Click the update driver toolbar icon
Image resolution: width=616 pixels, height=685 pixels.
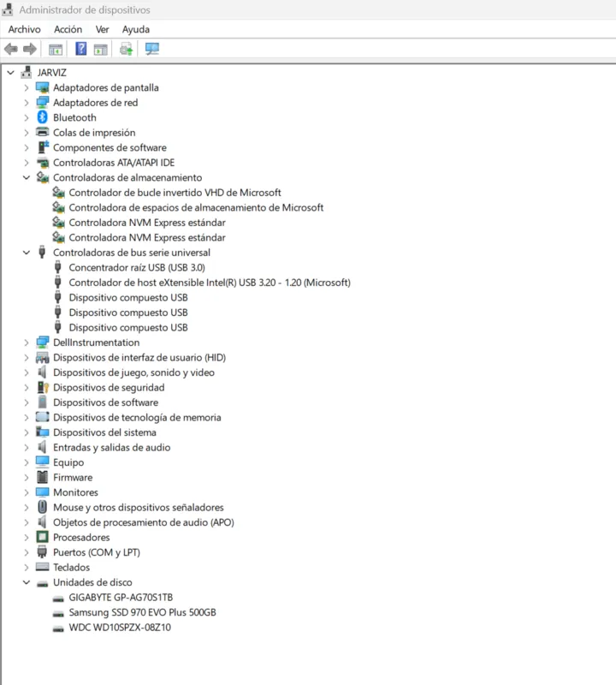click(126, 49)
